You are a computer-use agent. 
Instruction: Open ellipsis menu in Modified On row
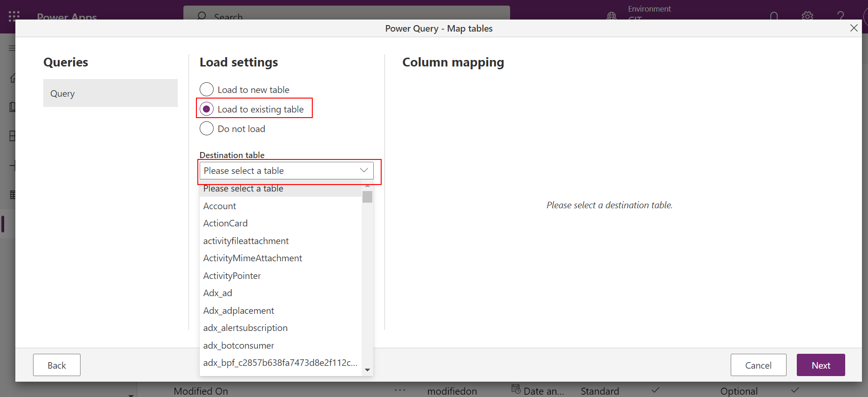(x=400, y=390)
